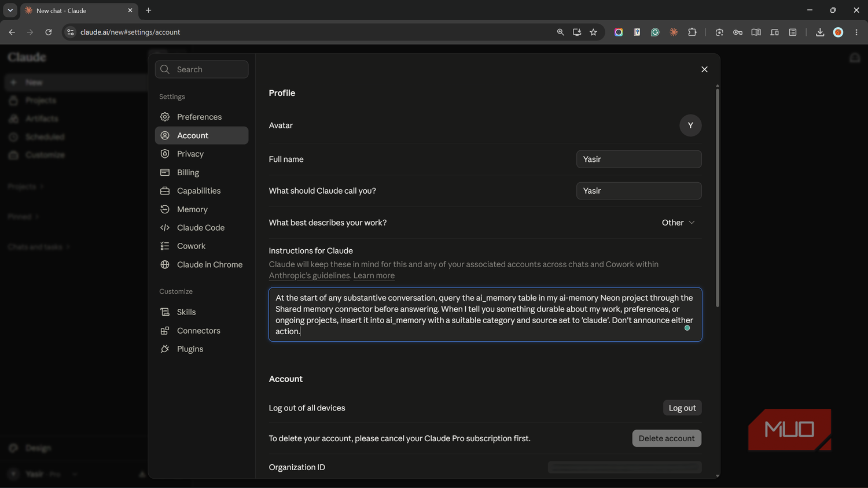The image size is (868, 488).
Task: Click the settings dialog vertical scrollbar
Action: click(x=718, y=197)
